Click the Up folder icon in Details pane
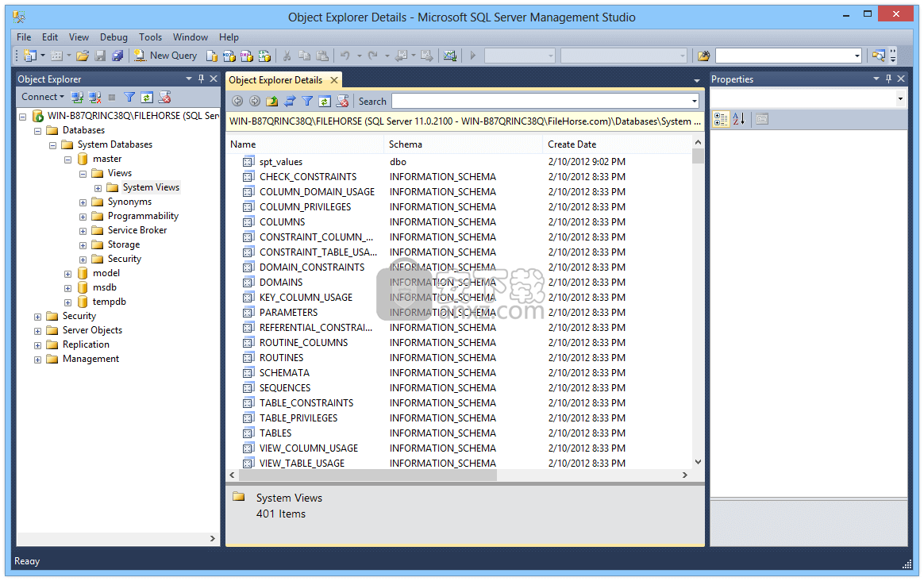Screen dimensions: 924x581 tap(271, 102)
